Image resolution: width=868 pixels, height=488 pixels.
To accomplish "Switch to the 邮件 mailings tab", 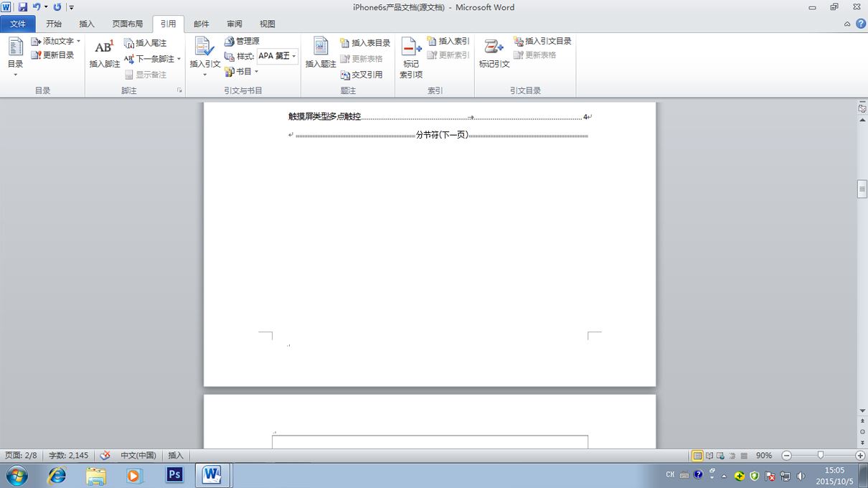I will (202, 24).
